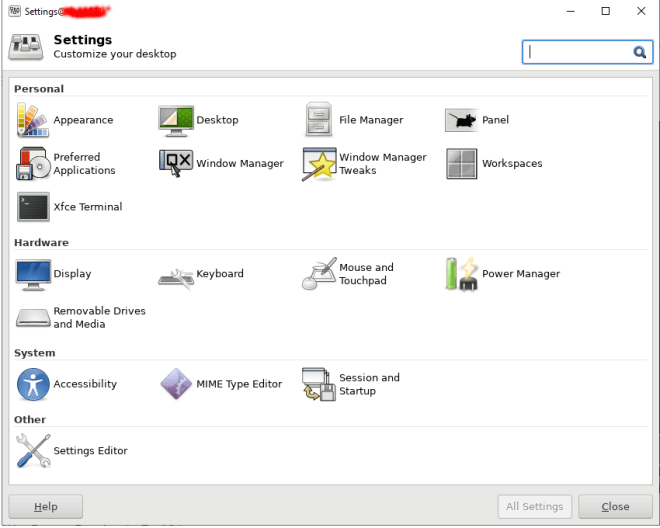This screenshot has width=660, height=528.
Task: Open Window Manager Tweaks
Action: [319, 164]
